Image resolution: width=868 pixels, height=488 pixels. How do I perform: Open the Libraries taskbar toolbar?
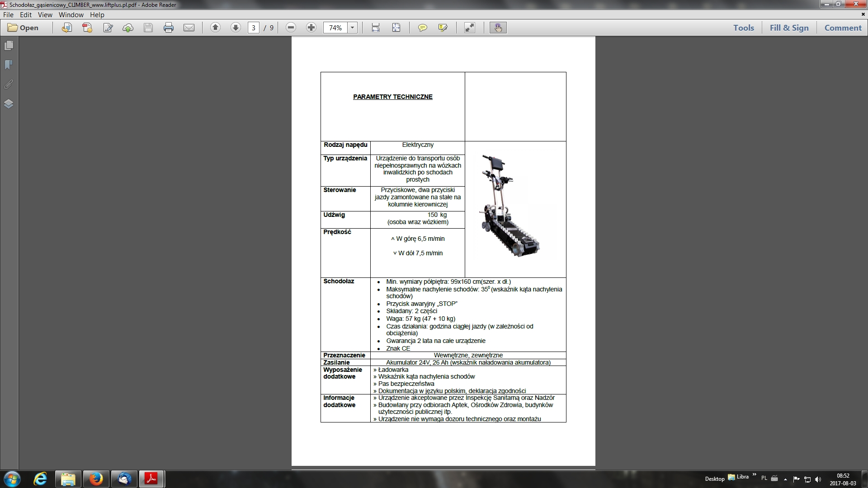click(x=738, y=477)
